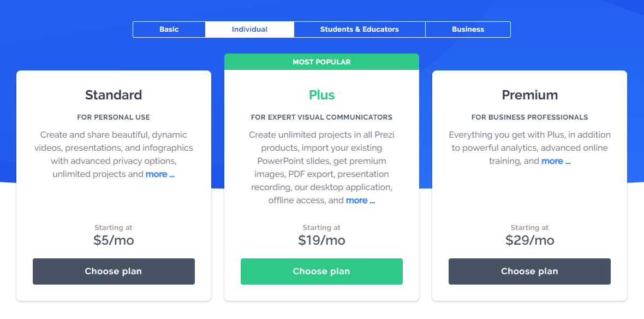Click the "For Expert Visual Communicators" subtitle
The height and width of the screenshot is (319, 644).
321,117
